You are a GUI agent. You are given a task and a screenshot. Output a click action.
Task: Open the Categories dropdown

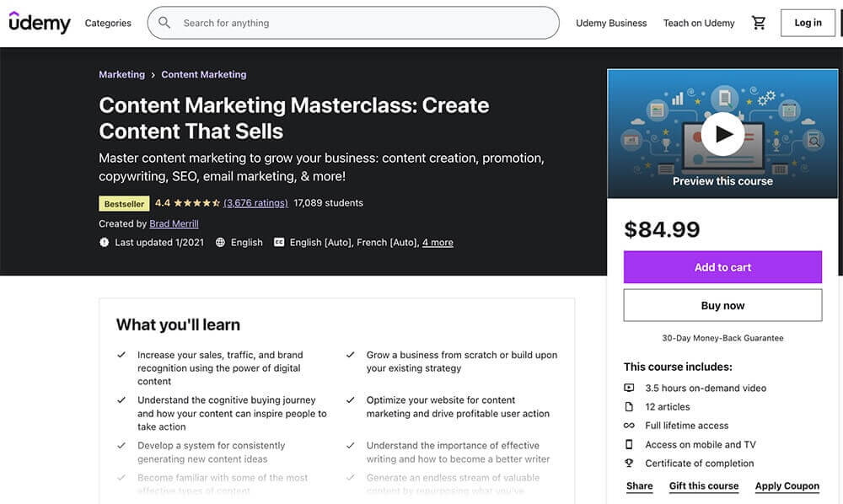click(107, 23)
